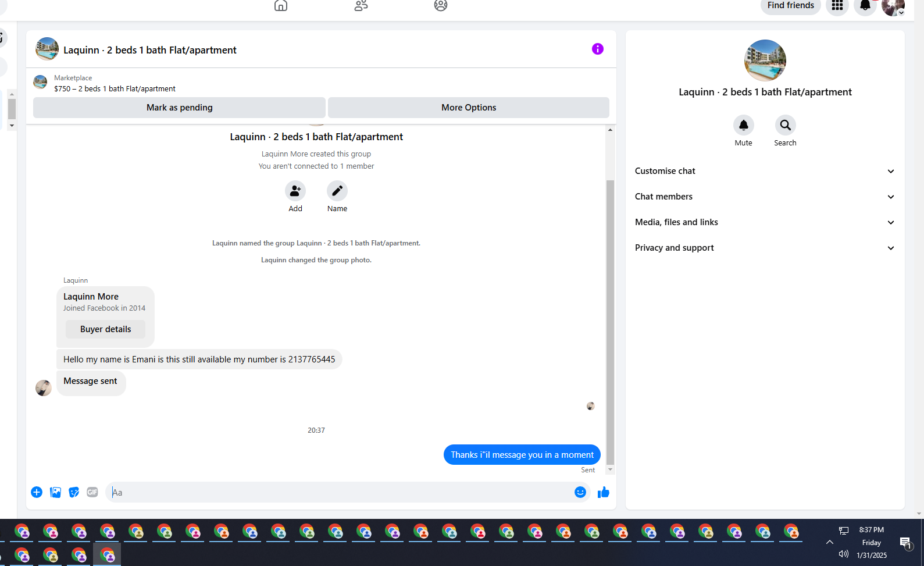Image resolution: width=924 pixels, height=566 pixels.
Task: Open More Options for the listing
Action: coord(469,108)
